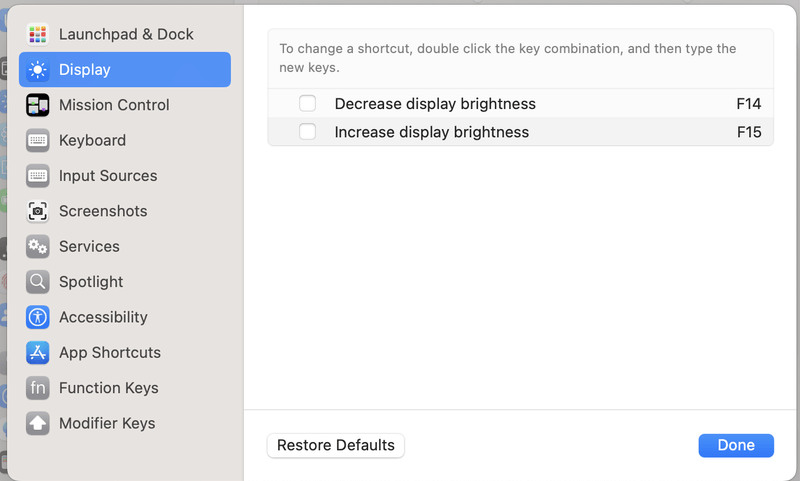Click the Launchpad & Dock grid icon
Screen dimensions: 800x481
pyautogui.click(x=38, y=34)
